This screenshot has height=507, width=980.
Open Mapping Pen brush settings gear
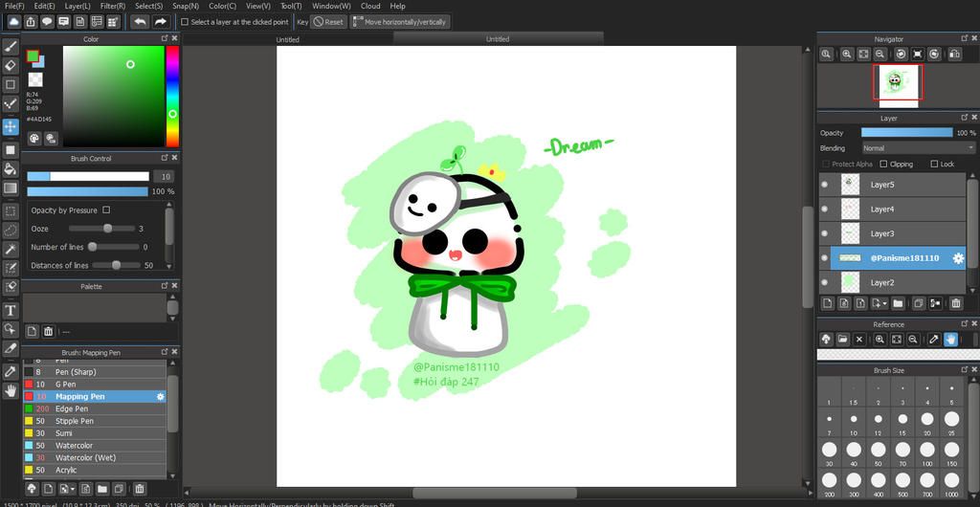[x=161, y=396]
